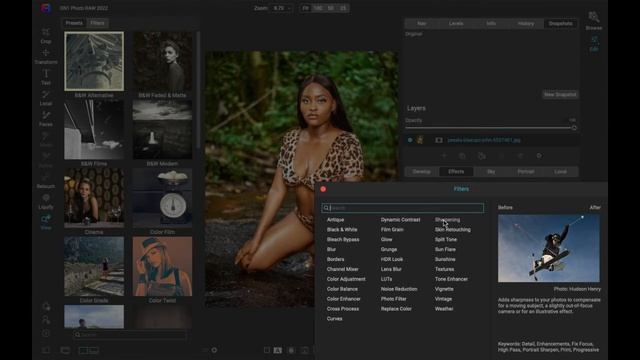This screenshot has width=640, height=360.
Task: Set zoom to 100
Action: (318, 8)
